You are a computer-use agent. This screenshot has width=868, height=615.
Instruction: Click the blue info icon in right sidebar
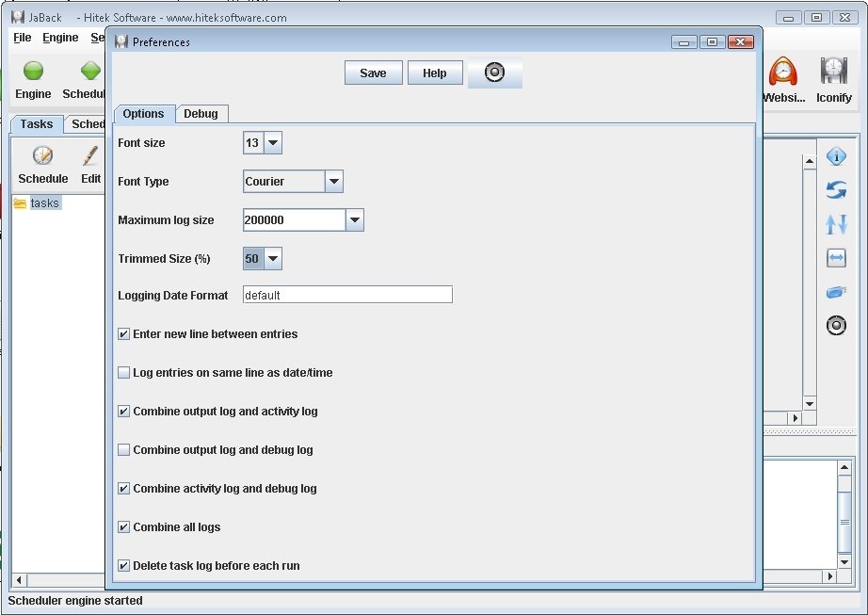(x=836, y=156)
